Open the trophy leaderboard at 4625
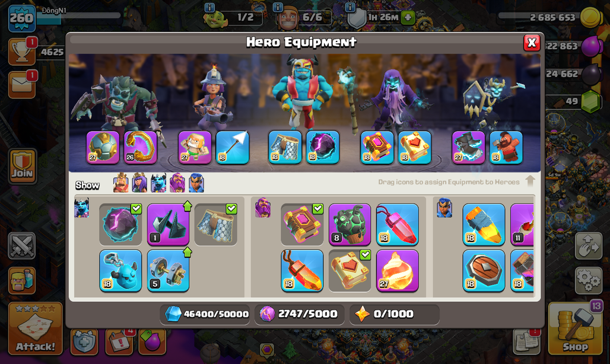The height and width of the screenshot is (364, 610). pyautogui.click(x=22, y=51)
